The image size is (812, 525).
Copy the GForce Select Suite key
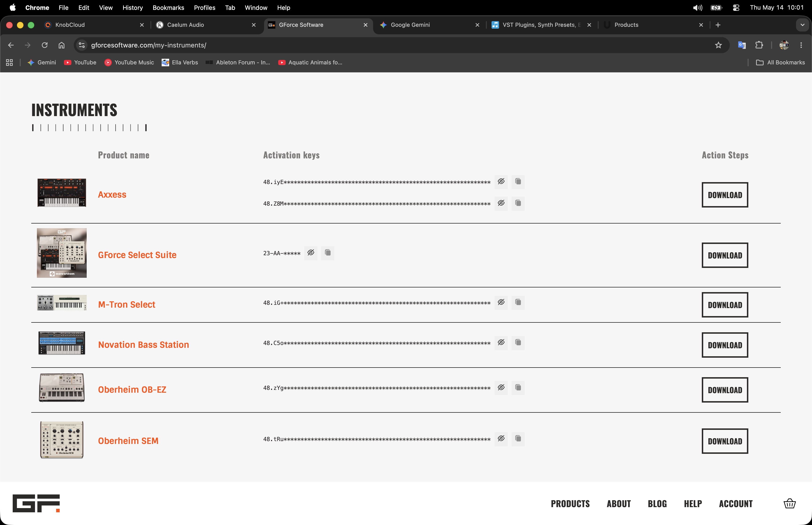pyautogui.click(x=328, y=253)
